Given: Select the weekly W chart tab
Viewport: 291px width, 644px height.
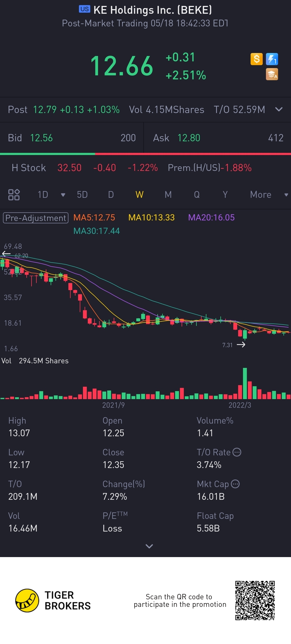Looking at the screenshot, I should tap(140, 195).
